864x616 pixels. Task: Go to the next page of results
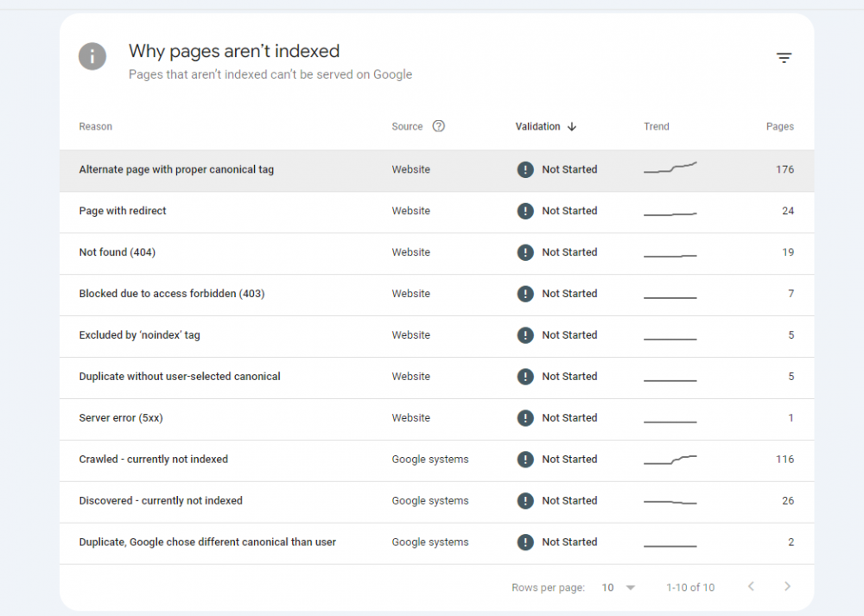click(x=787, y=587)
